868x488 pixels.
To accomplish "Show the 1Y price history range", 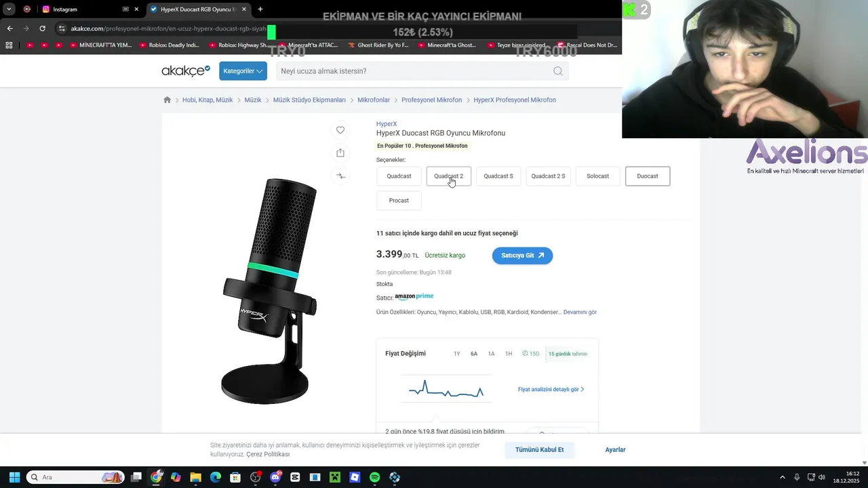I will point(457,354).
